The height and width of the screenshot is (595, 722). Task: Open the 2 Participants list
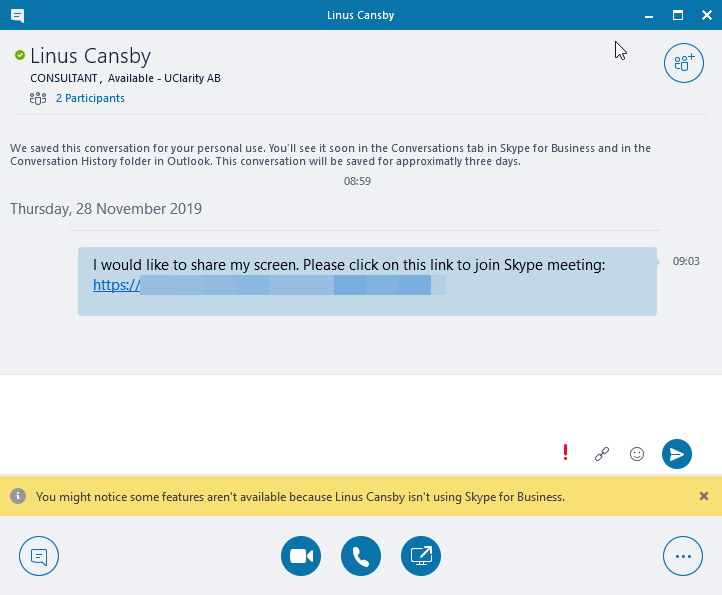click(90, 98)
